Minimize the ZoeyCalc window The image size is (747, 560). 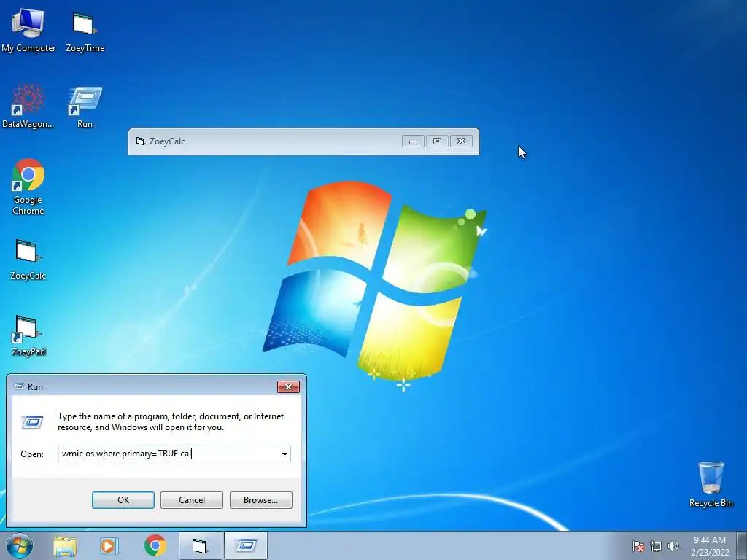413,141
